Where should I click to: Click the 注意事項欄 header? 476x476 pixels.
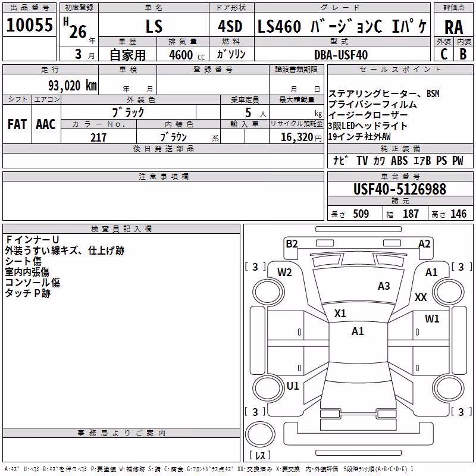(163, 176)
